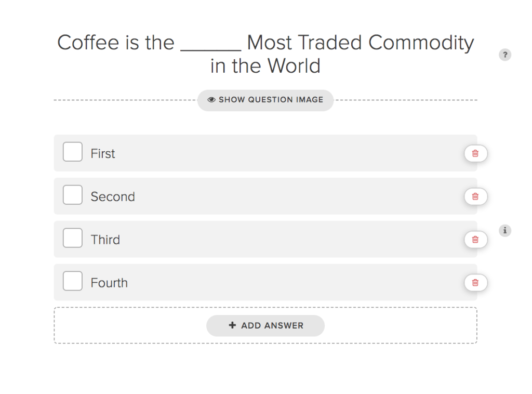The width and height of the screenshot is (532, 394).
Task: Delete the First answer with trash icon
Action: pos(476,153)
